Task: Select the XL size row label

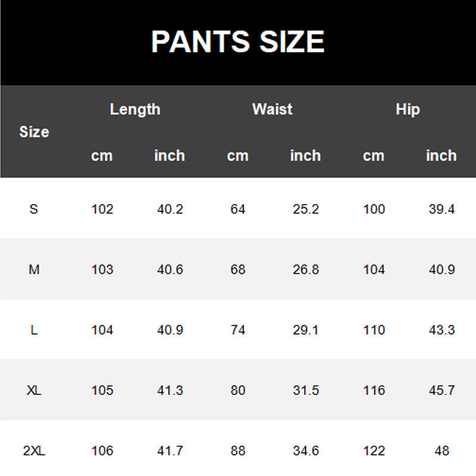Action: click(34, 390)
